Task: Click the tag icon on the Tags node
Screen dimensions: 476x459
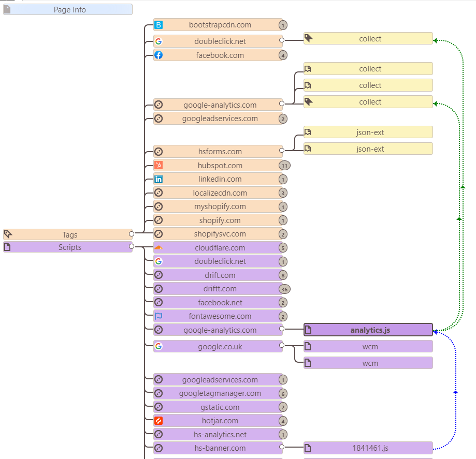Action: [x=8, y=234]
